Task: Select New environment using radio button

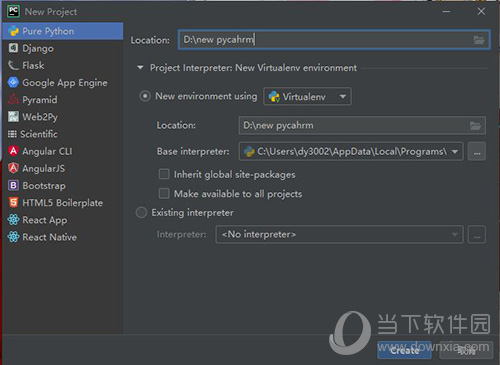Action: pos(145,96)
